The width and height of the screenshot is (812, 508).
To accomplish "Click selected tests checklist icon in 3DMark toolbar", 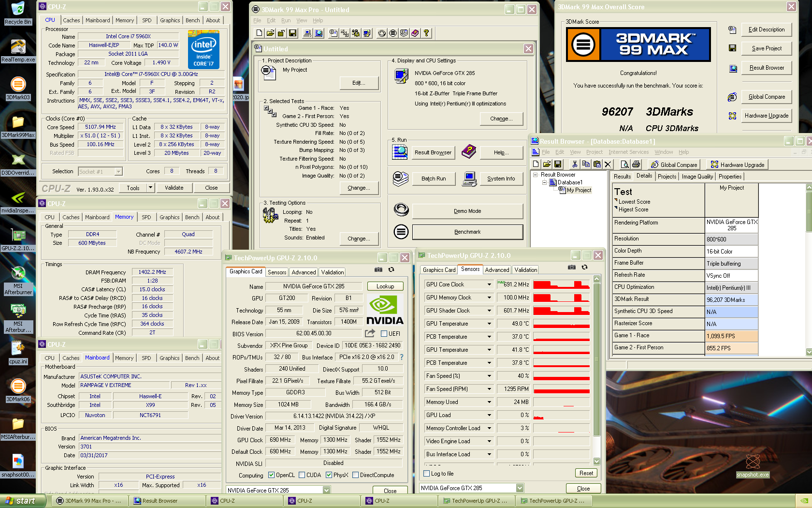I will pyautogui.click(x=345, y=33).
